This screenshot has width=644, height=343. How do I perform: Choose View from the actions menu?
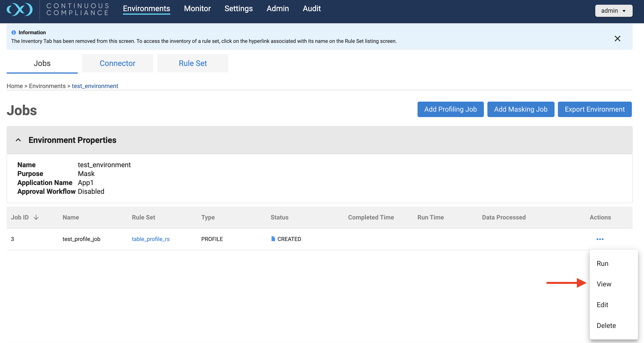[604, 284]
